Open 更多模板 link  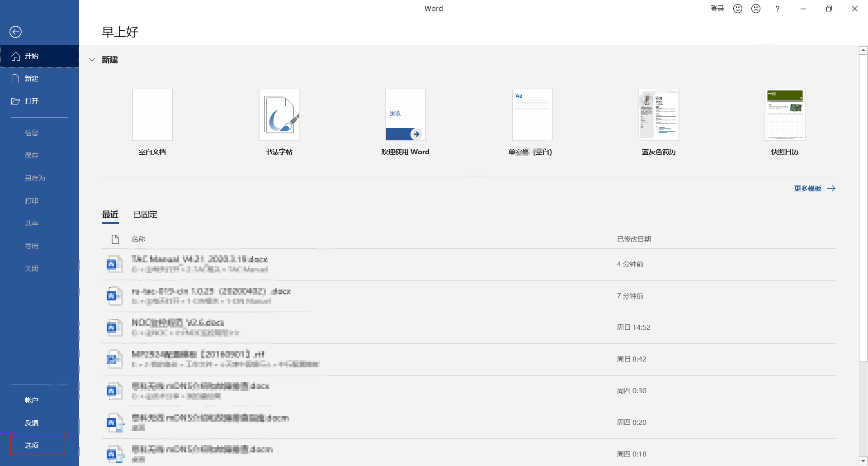point(815,189)
